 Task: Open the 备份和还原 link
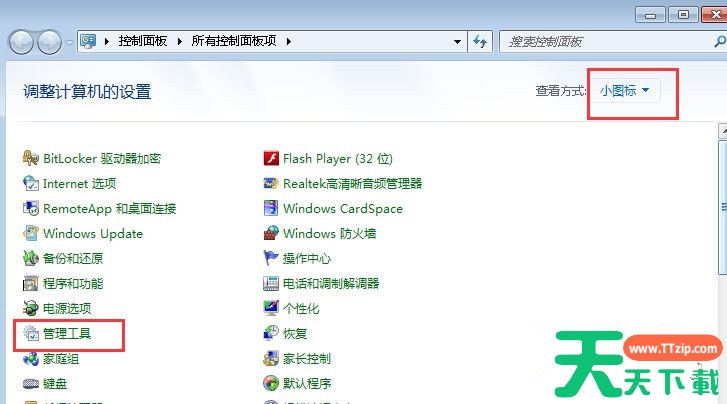click(x=73, y=259)
